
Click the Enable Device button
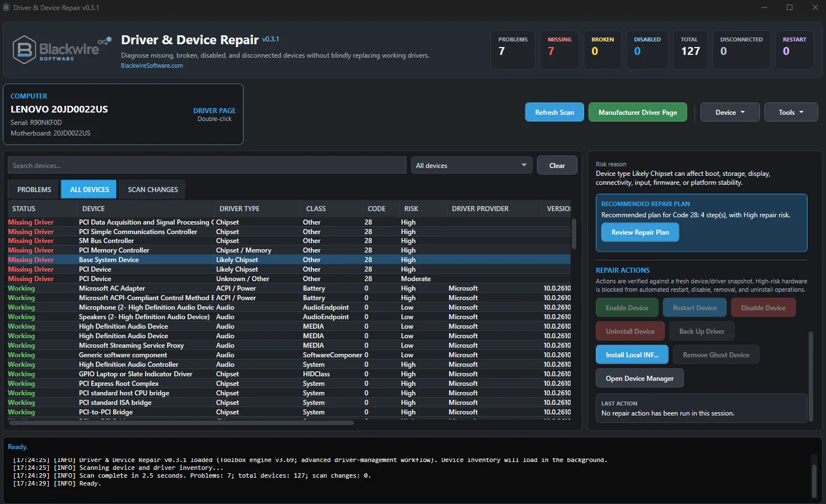pyautogui.click(x=627, y=307)
